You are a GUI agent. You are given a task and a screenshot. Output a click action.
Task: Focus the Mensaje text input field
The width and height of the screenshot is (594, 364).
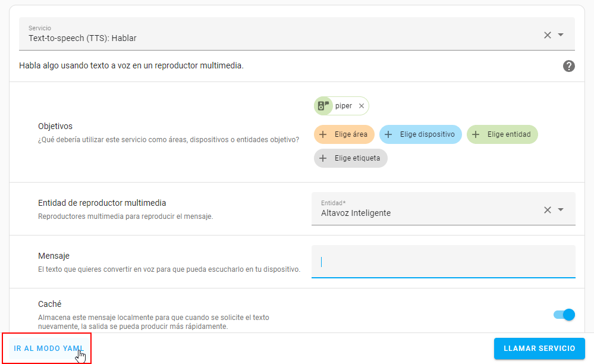[443, 262]
